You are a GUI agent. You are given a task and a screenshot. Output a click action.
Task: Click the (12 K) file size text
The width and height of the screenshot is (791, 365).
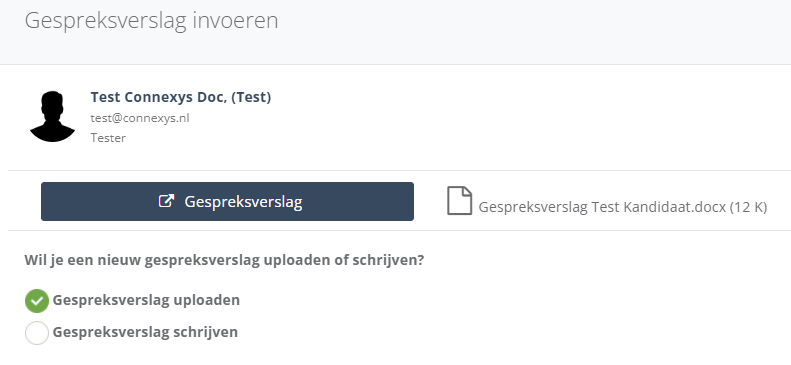[749, 207]
